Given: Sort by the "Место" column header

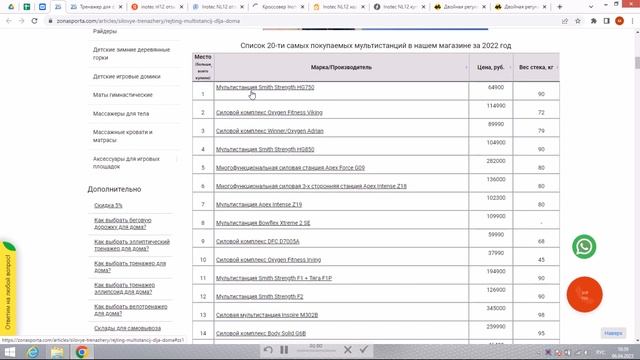Looking at the screenshot, I should [x=203, y=67].
